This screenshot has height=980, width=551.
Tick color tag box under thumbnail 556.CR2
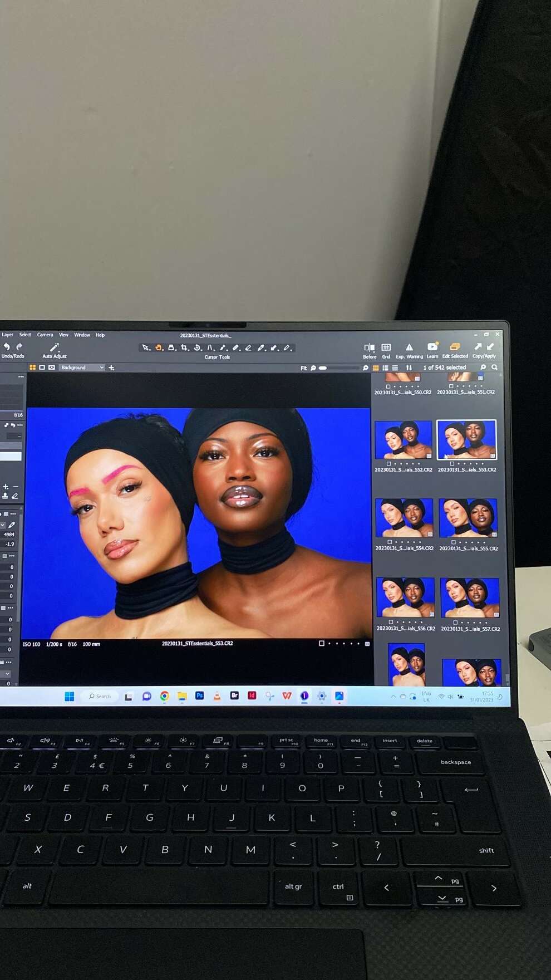391,622
